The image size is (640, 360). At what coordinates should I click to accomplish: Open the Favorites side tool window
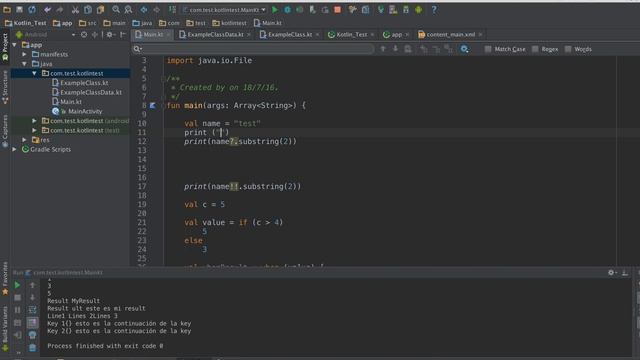5,278
